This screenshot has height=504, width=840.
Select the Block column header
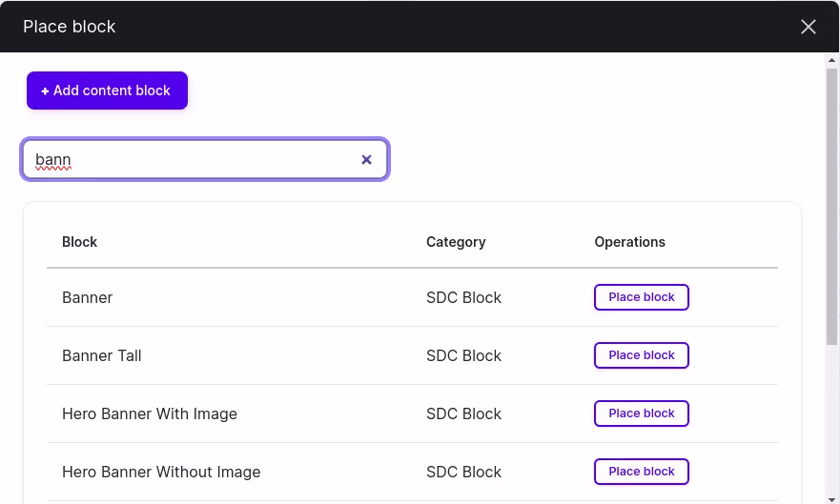pos(80,242)
